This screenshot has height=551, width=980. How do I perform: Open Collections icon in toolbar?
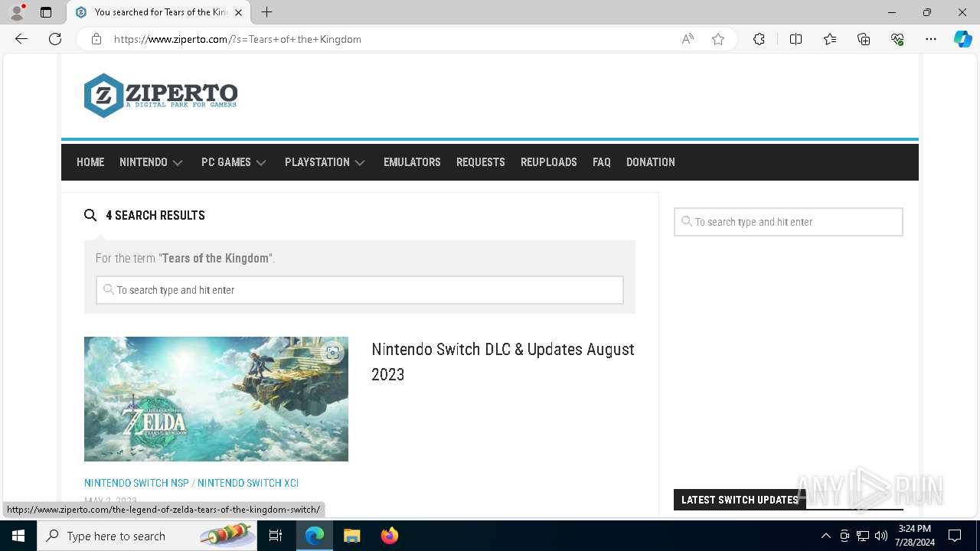[864, 39]
